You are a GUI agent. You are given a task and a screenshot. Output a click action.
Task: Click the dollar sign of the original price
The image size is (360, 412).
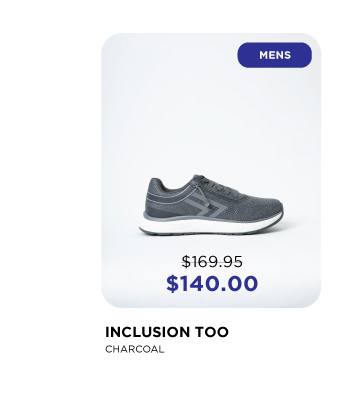(186, 262)
